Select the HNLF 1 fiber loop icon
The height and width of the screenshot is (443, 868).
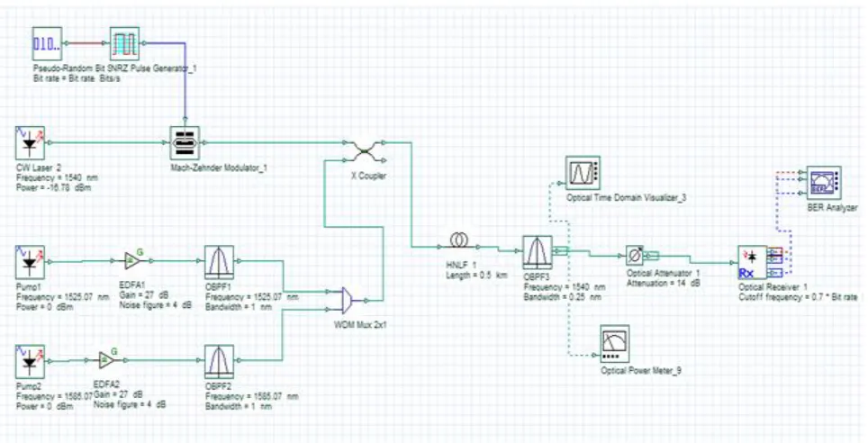[x=459, y=241]
